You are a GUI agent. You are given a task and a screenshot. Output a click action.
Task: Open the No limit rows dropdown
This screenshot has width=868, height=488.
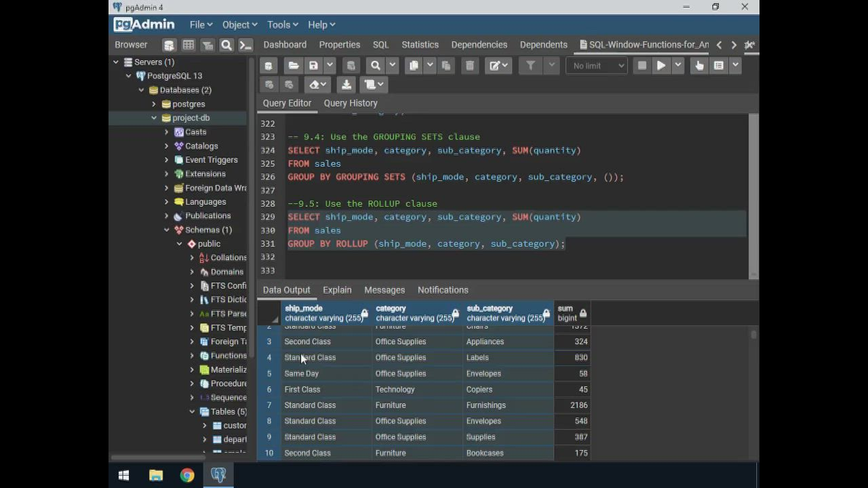click(597, 66)
